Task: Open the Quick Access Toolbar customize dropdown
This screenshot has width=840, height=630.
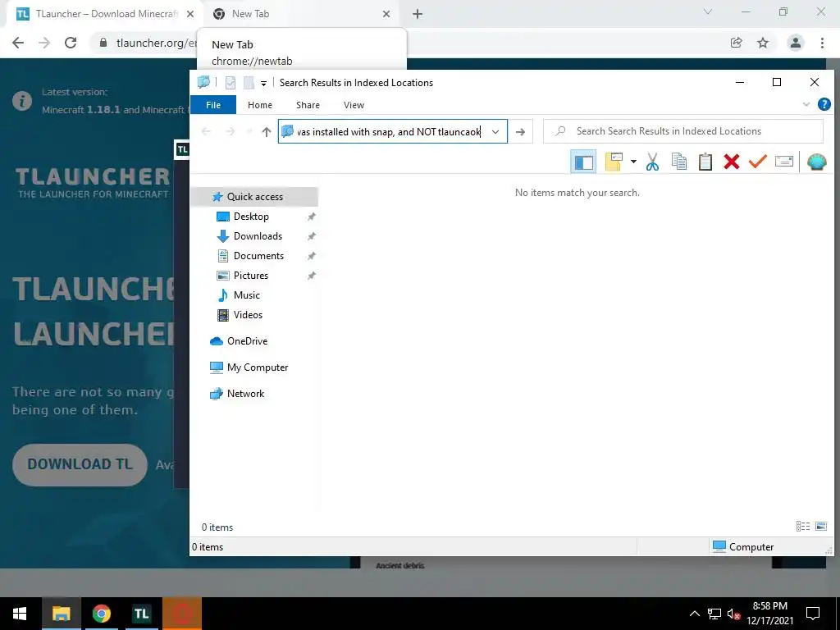Action: point(263,83)
